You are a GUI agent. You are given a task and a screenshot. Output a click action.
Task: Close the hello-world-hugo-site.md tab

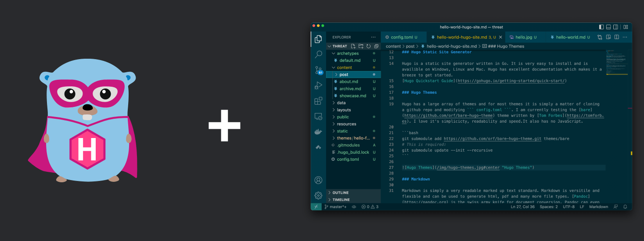pyautogui.click(x=500, y=37)
